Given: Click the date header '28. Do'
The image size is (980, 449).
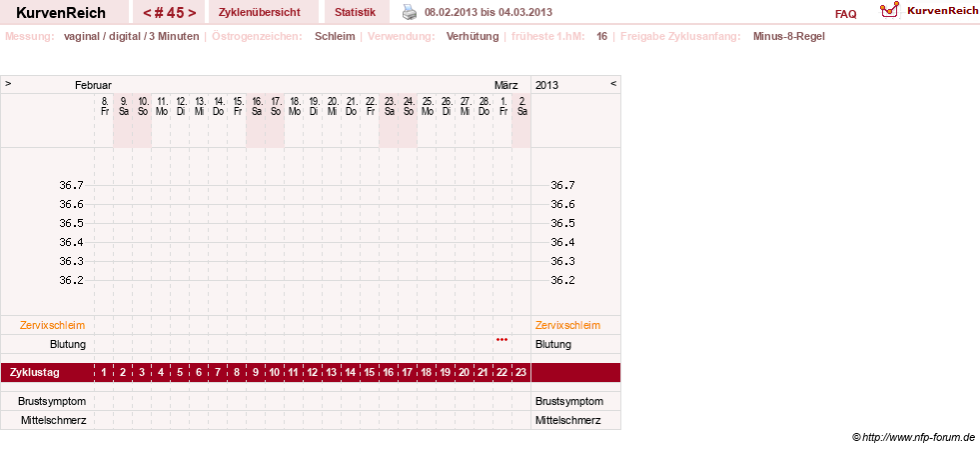Looking at the screenshot, I should pos(484,106).
